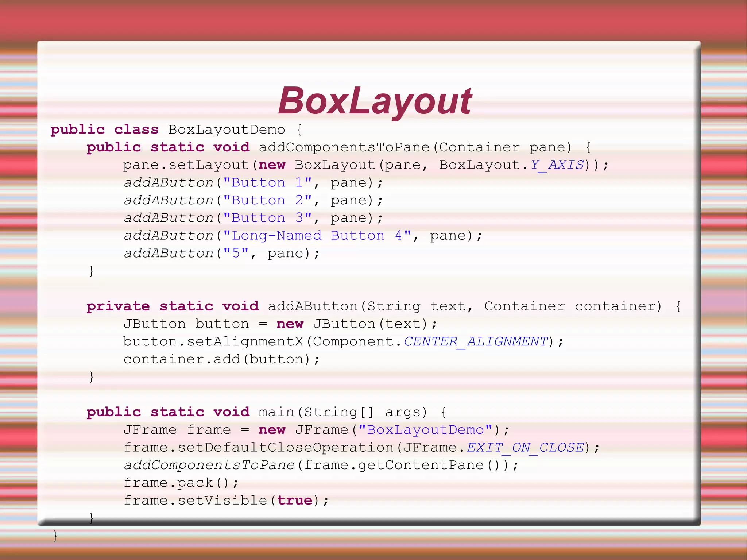Click the CENTER_ALIGNMENT constant
Image resolution: width=747 pixels, height=560 pixels.
click(x=476, y=341)
